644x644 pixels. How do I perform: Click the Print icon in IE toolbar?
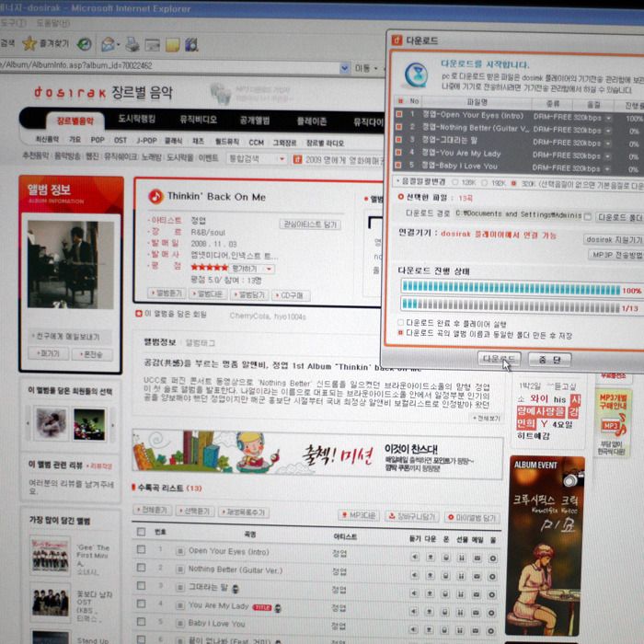tap(132, 44)
